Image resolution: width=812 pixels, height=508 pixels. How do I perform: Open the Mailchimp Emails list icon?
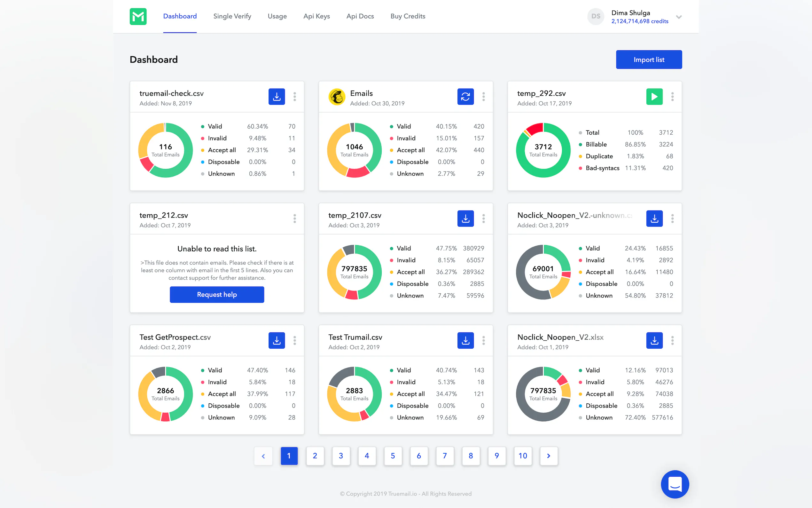337,97
